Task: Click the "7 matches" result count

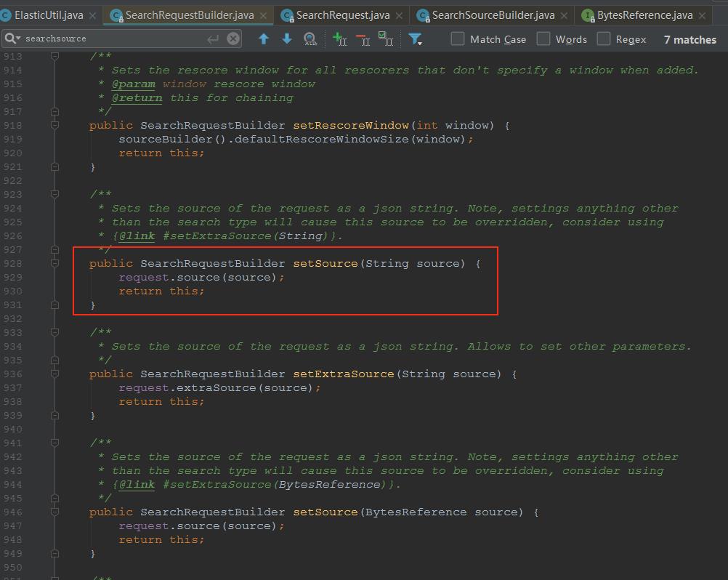Action: [x=690, y=39]
